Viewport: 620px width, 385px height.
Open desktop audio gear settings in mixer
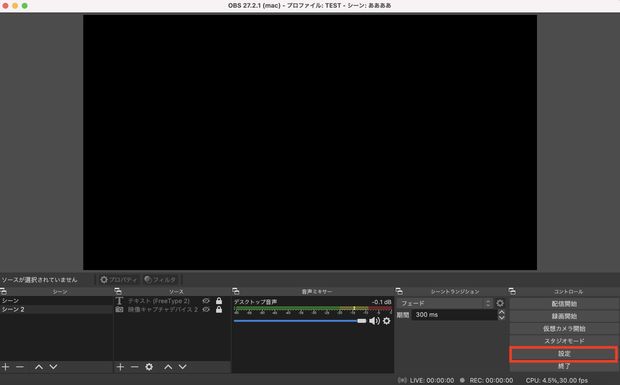(387, 321)
